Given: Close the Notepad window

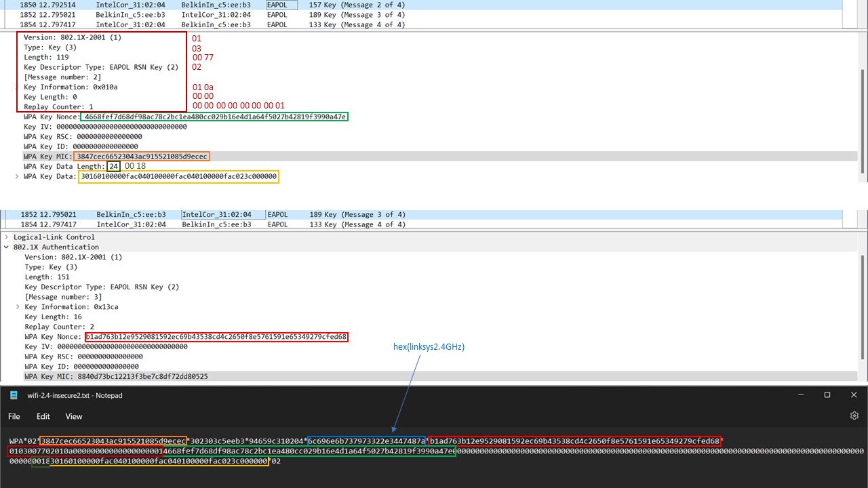Looking at the screenshot, I should point(854,395).
